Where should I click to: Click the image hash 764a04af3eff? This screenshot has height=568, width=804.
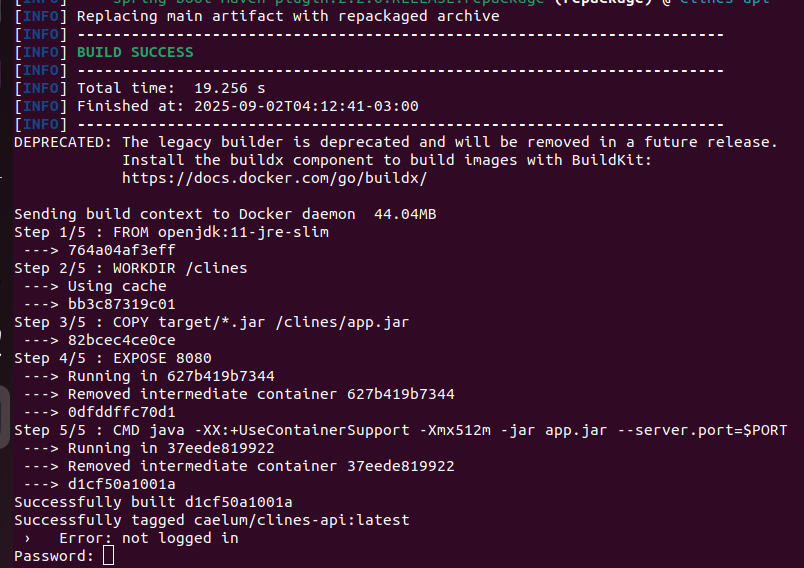click(x=122, y=250)
